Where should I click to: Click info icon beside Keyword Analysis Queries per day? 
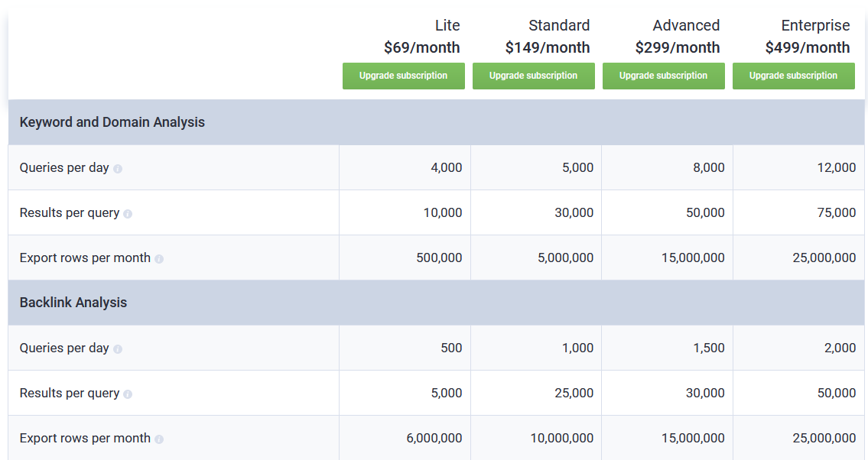[118, 169]
